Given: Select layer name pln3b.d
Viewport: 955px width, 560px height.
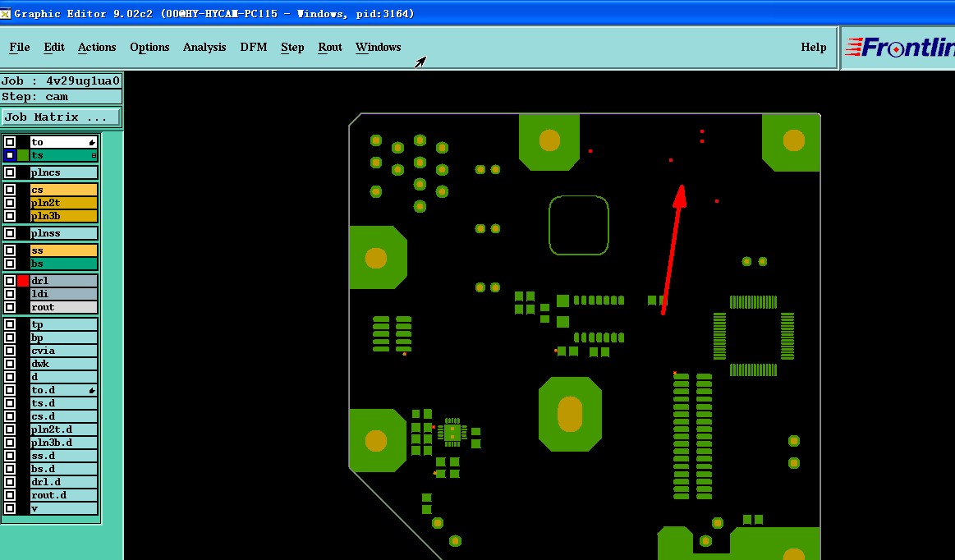Looking at the screenshot, I should pos(64,443).
